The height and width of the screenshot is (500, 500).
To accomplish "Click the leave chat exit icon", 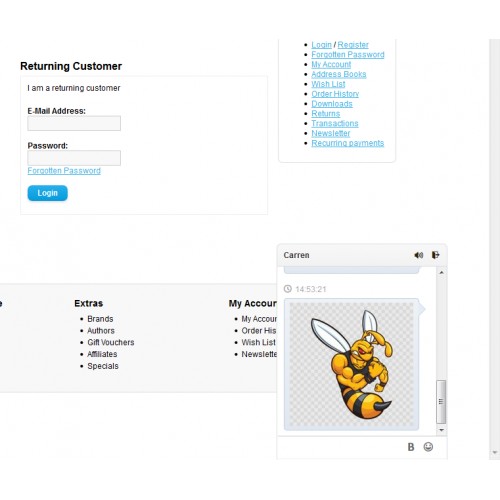I will (436, 255).
